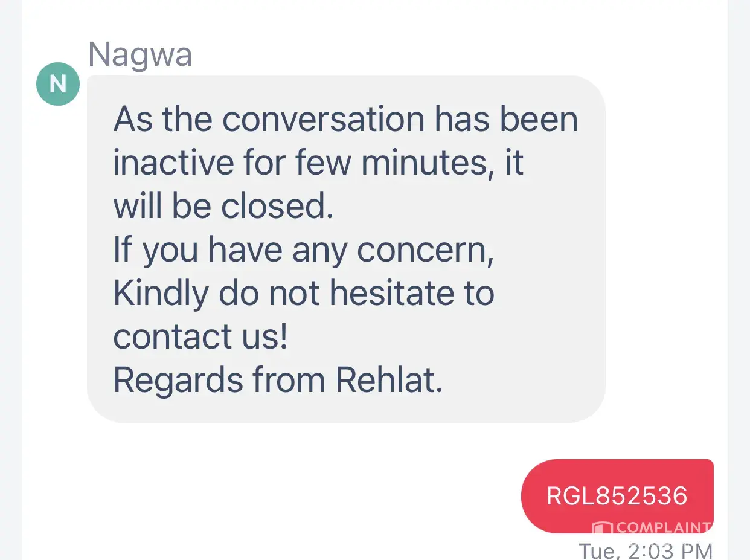Select the reference code text RGL852536
This screenshot has width=750, height=560.
(617, 496)
